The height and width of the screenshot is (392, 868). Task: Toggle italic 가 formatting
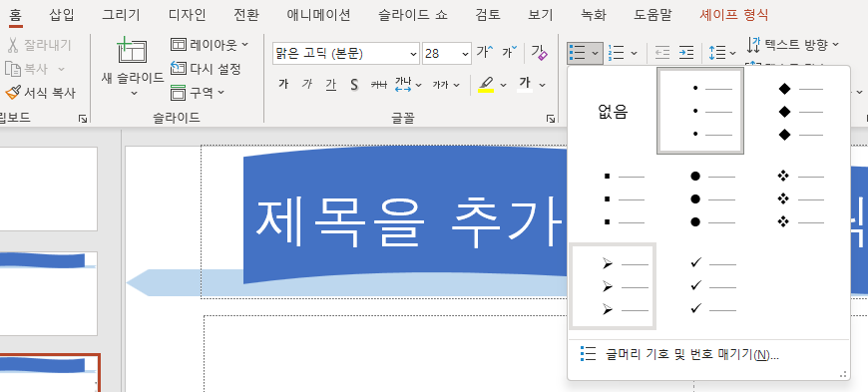(x=307, y=84)
